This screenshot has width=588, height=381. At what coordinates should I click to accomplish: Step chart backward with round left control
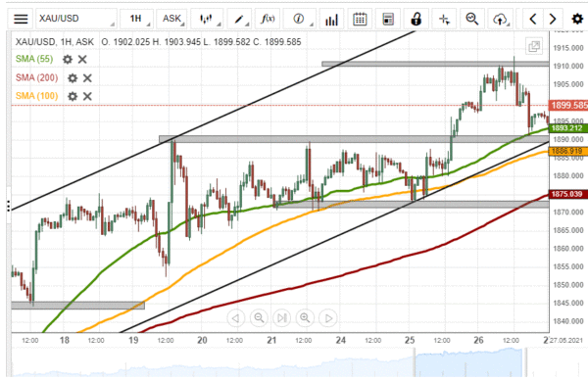236,318
